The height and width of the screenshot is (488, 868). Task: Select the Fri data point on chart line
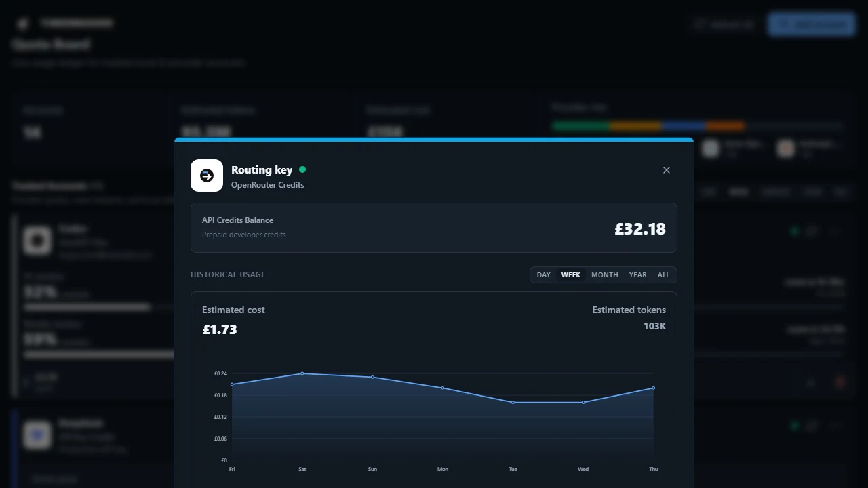point(232,384)
